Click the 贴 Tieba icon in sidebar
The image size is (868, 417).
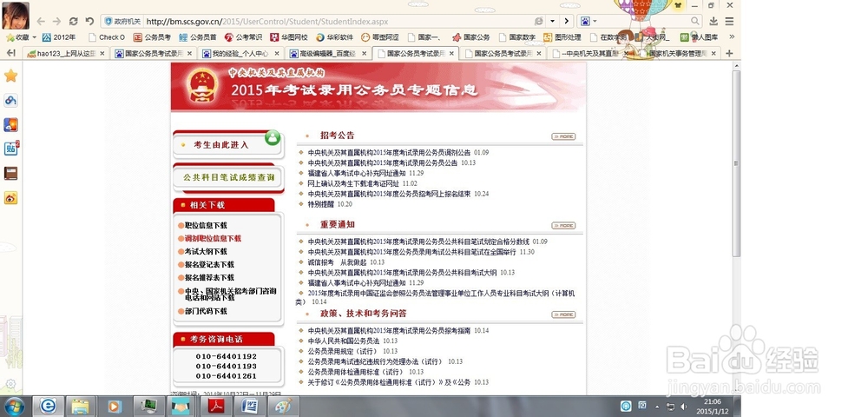coord(10,149)
